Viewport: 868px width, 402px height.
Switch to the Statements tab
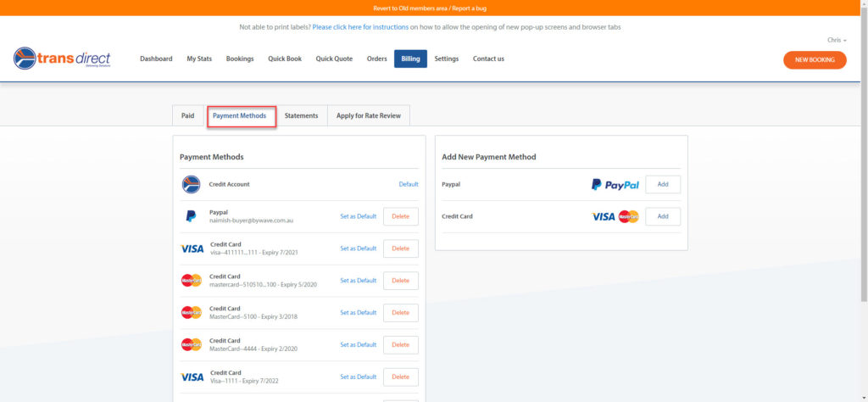click(301, 115)
